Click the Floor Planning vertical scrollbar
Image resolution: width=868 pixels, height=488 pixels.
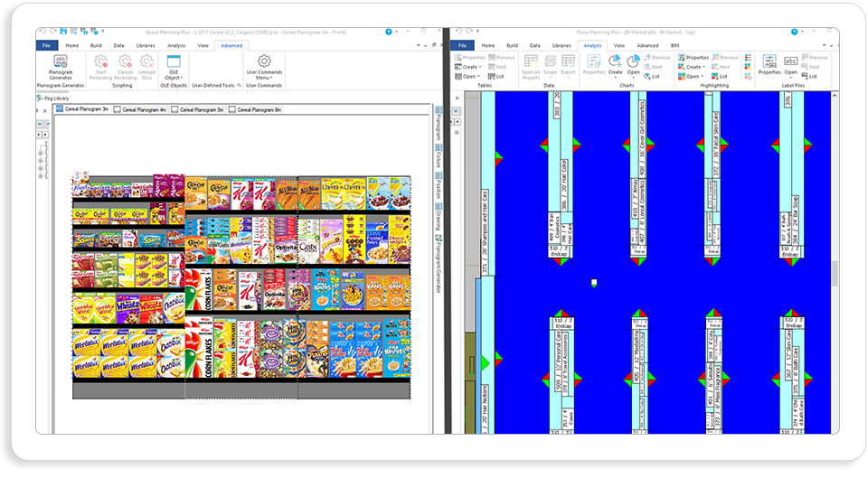[x=835, y=273]
